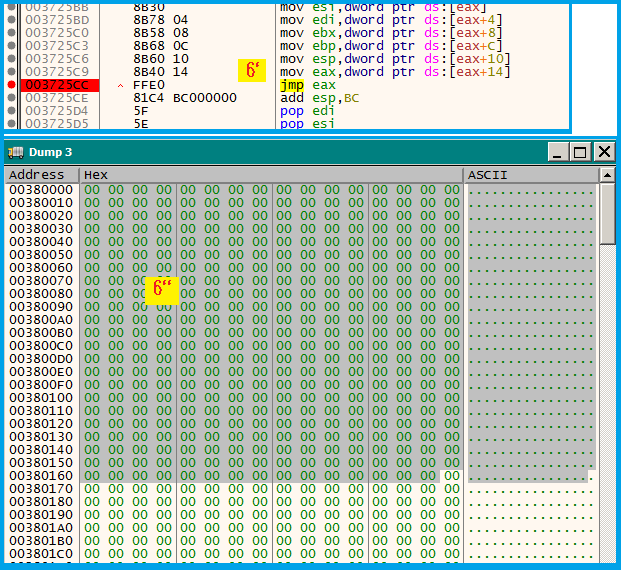
Task: Select the add esp,BC instruction
Action: (320, 98)
